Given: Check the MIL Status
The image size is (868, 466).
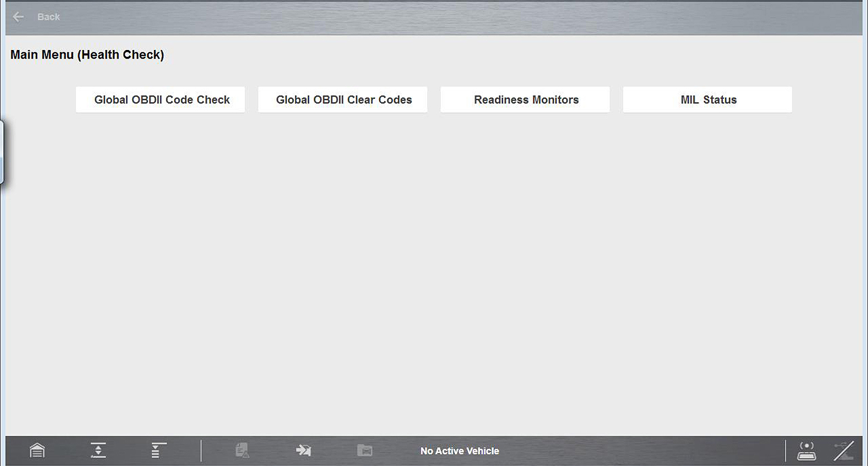Looking at the screenshot, I should tap(708, 99).
